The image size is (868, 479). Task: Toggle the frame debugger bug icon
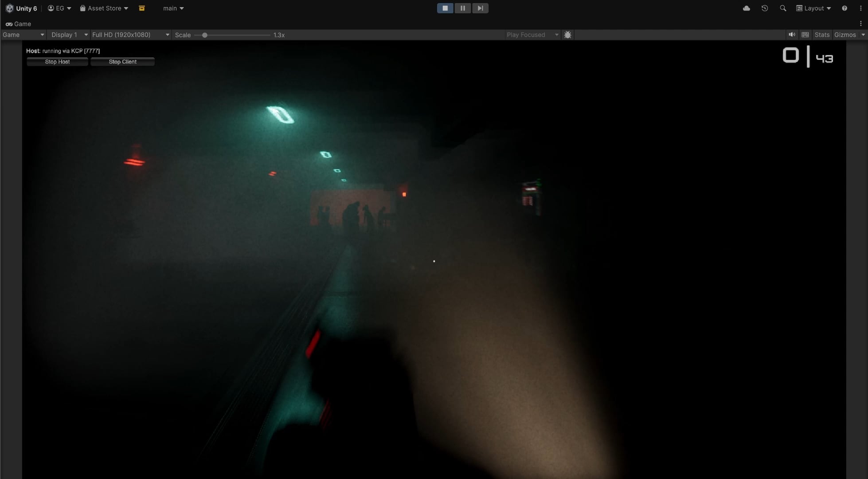coord(568,35)
